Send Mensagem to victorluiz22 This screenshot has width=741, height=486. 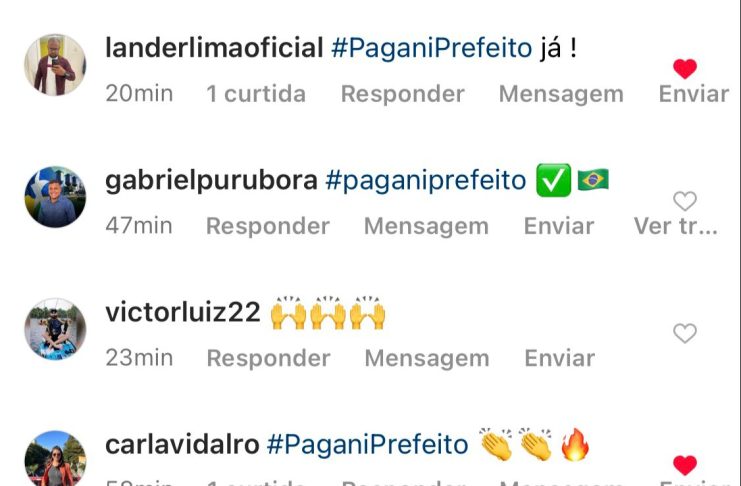tap(427, 358)
